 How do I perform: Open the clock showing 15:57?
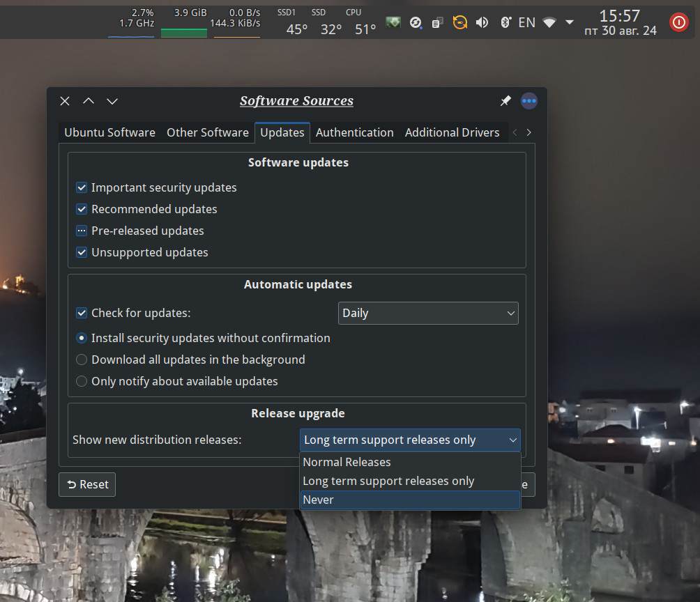pyautogui.click(x=620, y=22)
